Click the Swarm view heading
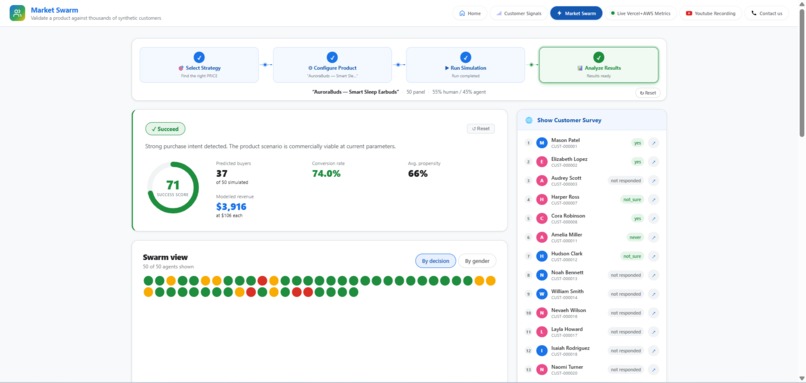Viewport: 806px width, 383px height. [165, 257]
